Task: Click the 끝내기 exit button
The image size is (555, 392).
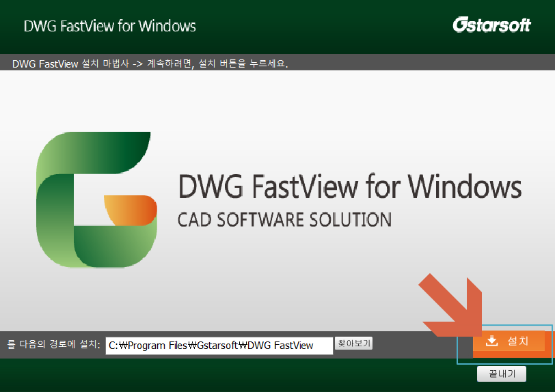Action: point(502,374)
